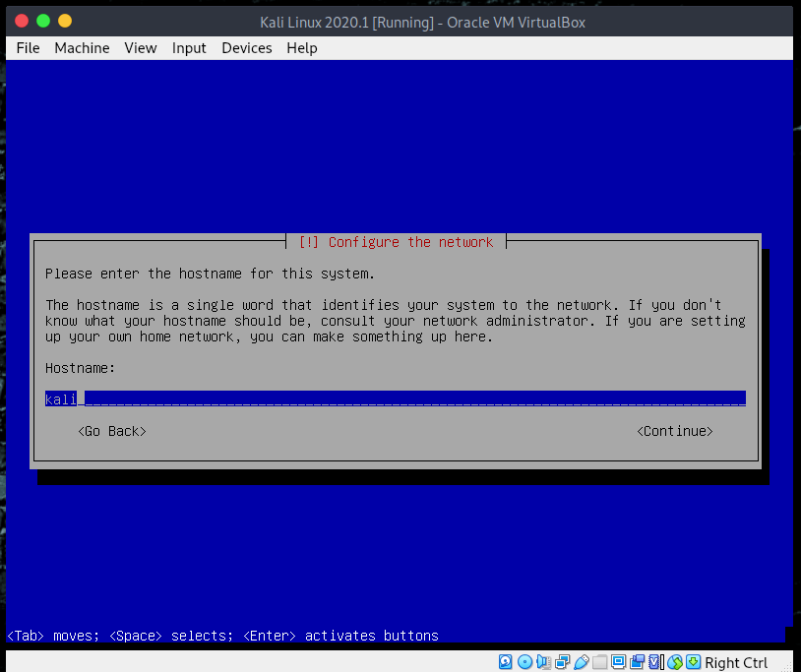Activate the Go Back button
Image resolution: width=801 pixels, height=672 pixels.
click(112, 432)
